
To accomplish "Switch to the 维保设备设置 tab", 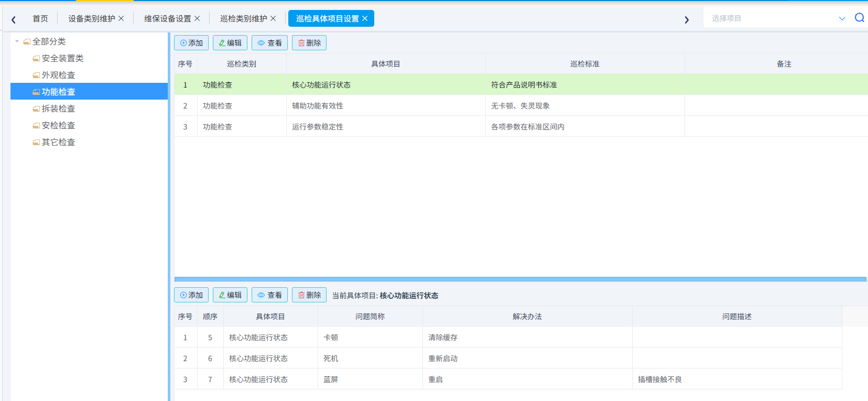I will pos(168,18).
